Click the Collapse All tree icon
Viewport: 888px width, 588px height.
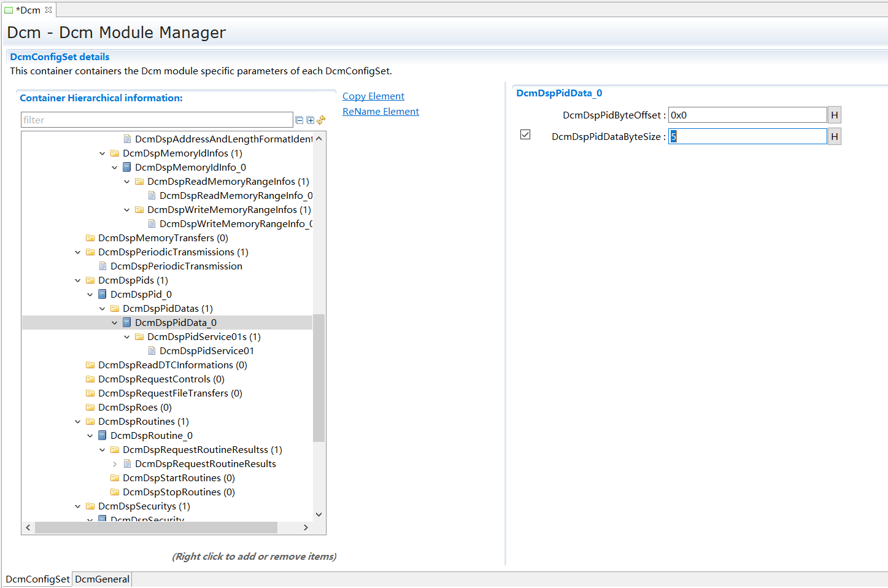click(299, 120)
